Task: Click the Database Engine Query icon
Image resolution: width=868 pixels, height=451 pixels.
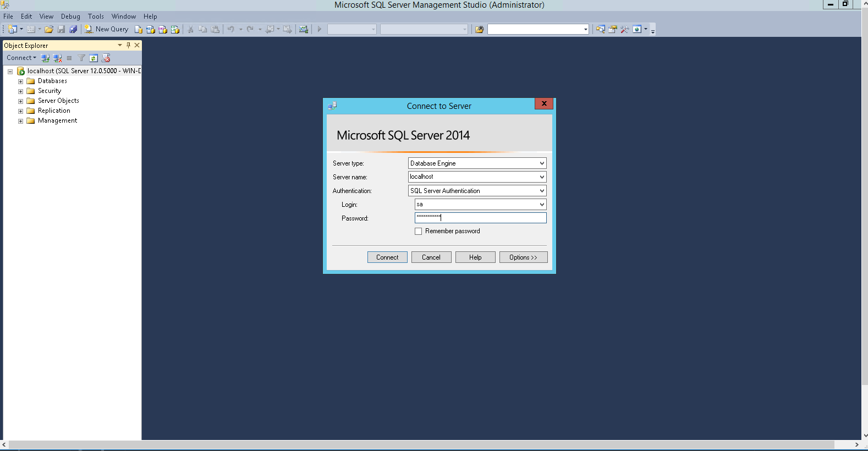Action: pos(139,29)
